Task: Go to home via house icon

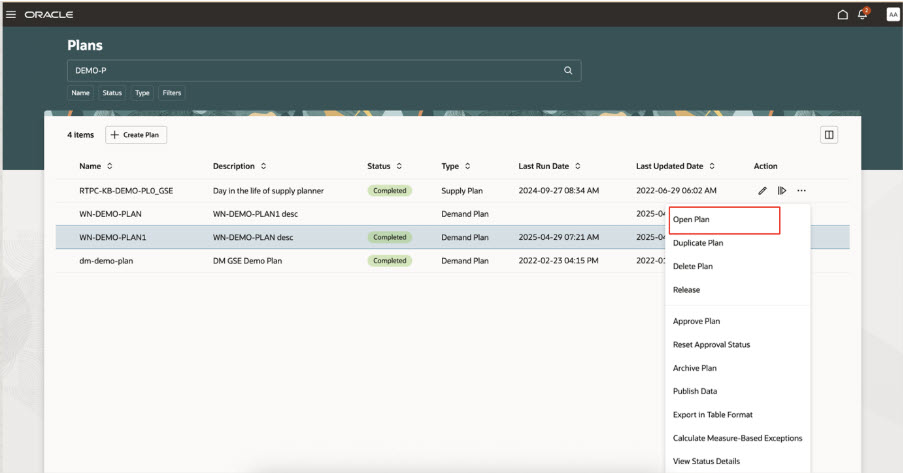Action: [x=843, y=14]
